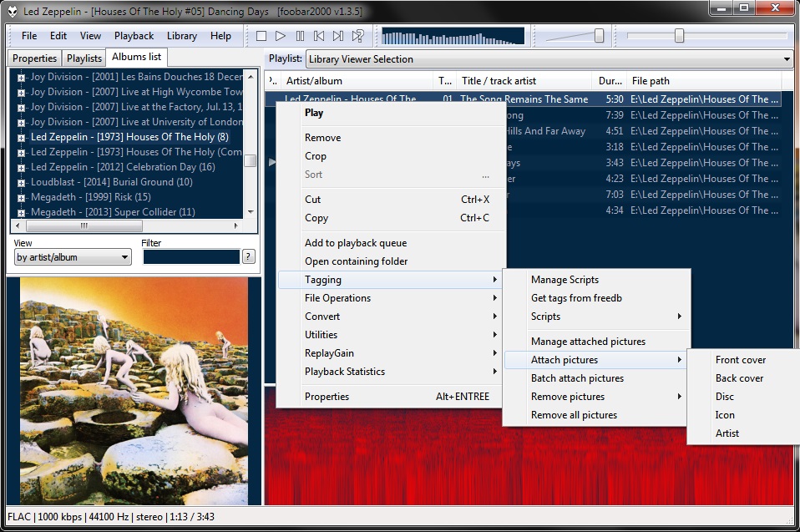The width and height of the screenshot is (800, 532).
Task: Click Open containing folder
Action: pyautogui.click(x=392, y=261)
